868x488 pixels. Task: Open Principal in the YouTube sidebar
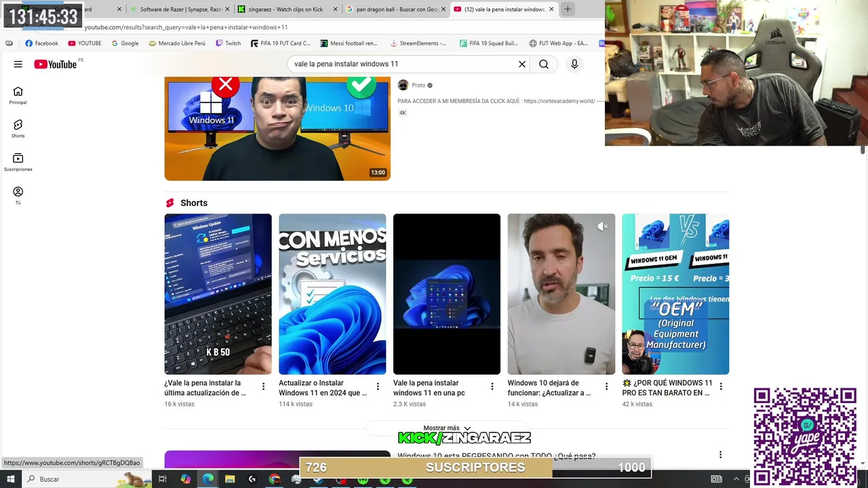point(18,96)
